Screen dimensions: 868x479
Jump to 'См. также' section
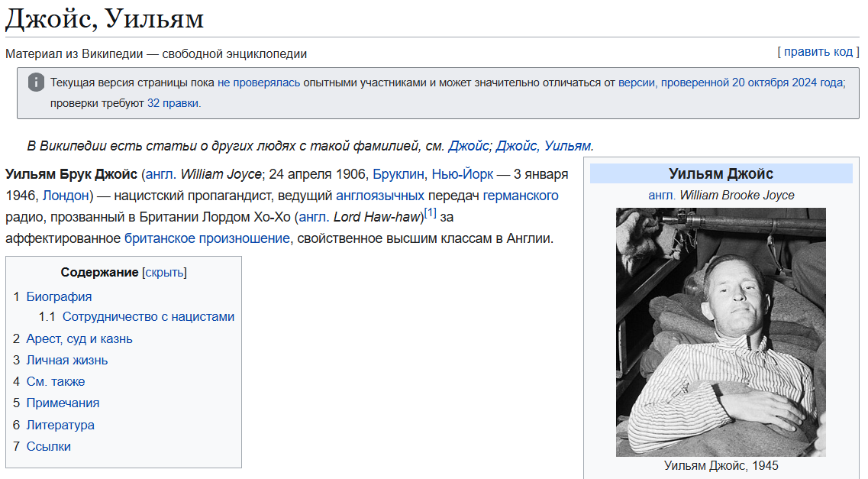pos(56,381)
